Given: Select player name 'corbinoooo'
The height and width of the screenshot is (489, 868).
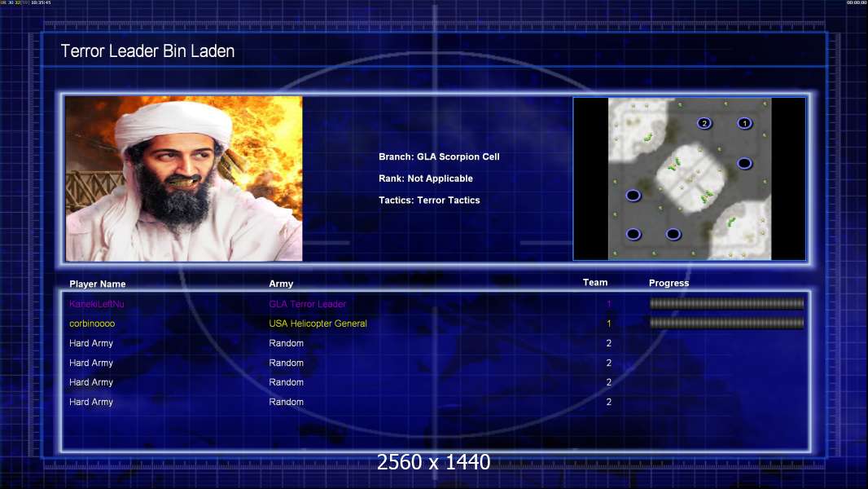Looking at the screenshot, I should coord(92,324).
